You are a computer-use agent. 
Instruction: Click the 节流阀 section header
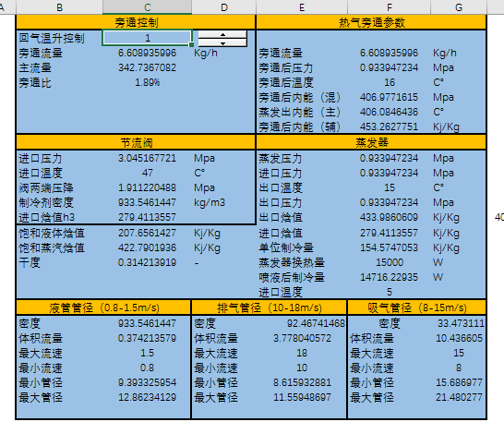pos(136,142)
